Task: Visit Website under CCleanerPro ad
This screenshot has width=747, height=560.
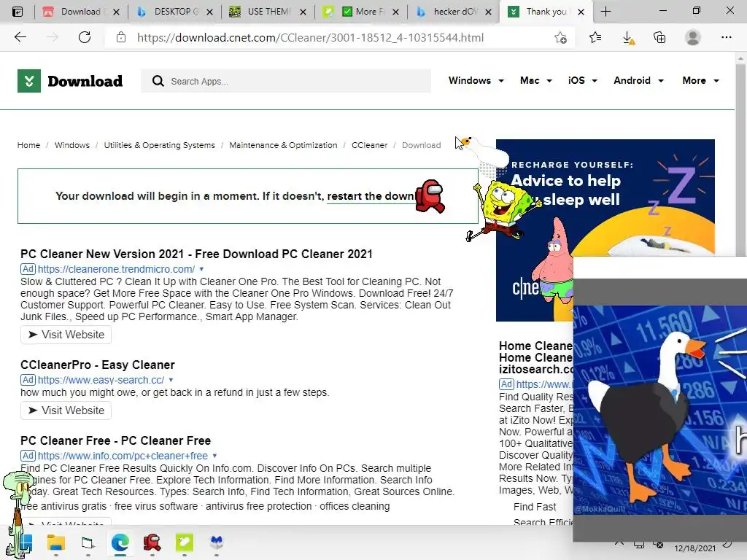Action: pyautogui.click(x=66, y=411)
